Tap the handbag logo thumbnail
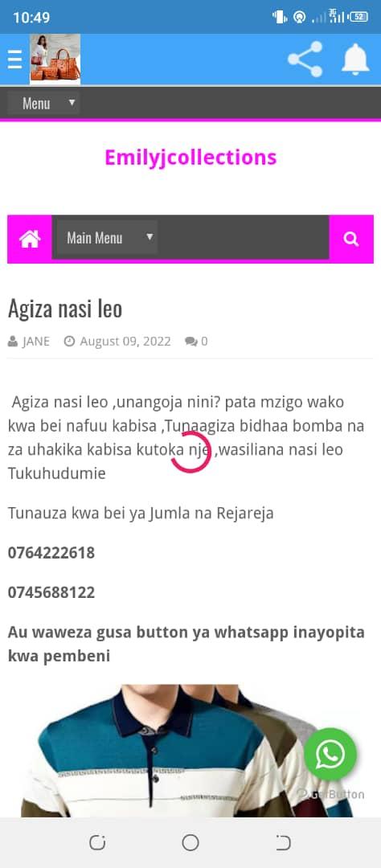381x868 pixels. tap(55, 59)
